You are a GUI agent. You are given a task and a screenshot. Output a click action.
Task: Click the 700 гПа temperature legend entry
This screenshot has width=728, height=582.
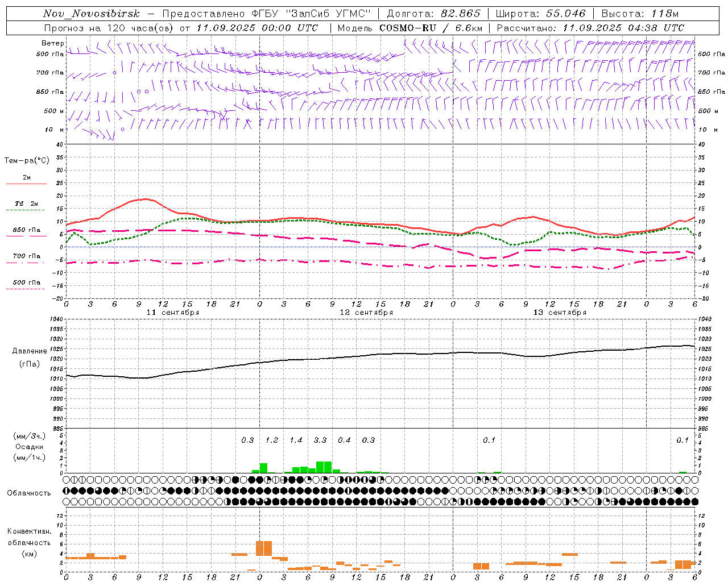click(x=27, y=256)
